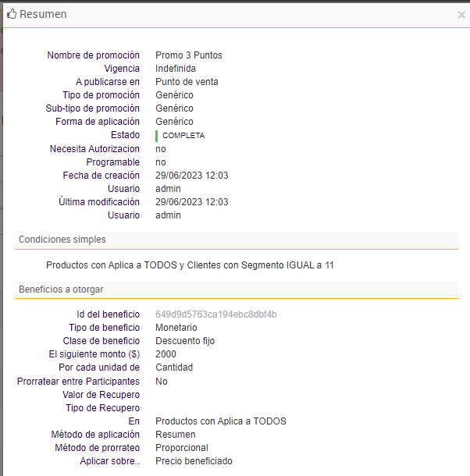This screenshot has height=476, width=470.
Task: Click the Última modificación date value
Action: click(192, 202)
